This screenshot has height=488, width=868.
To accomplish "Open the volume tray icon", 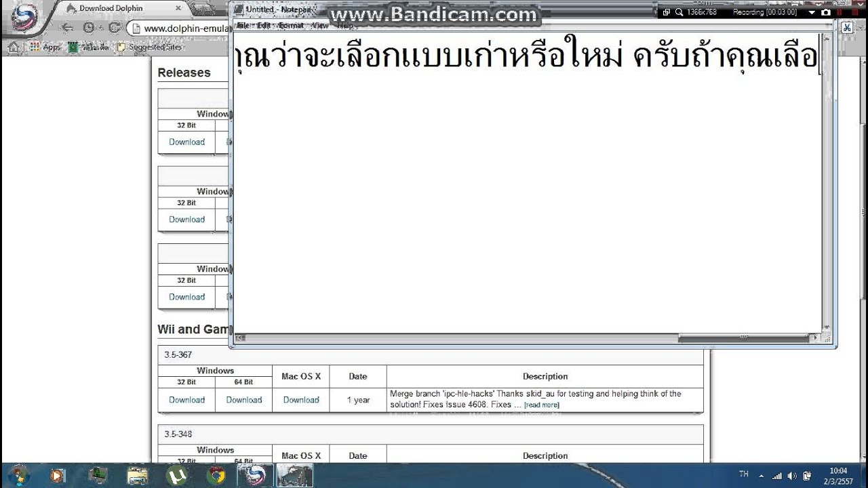I will click(792, 476).
